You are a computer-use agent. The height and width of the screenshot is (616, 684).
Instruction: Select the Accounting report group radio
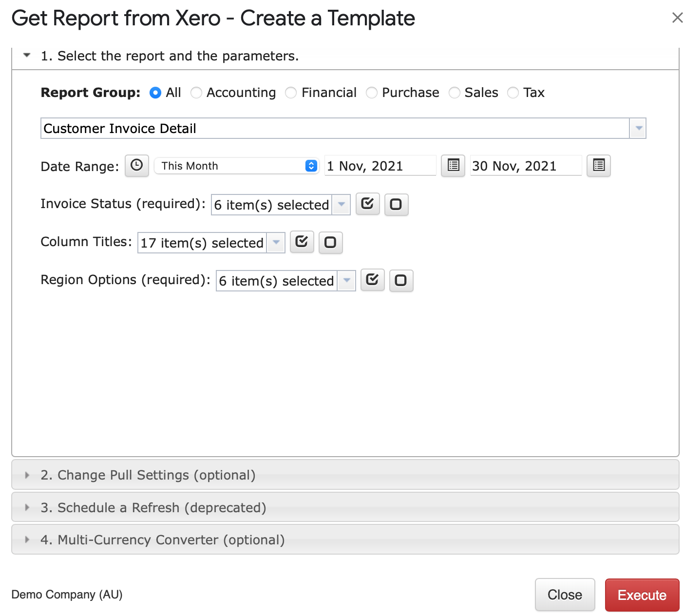pos(196,93)
